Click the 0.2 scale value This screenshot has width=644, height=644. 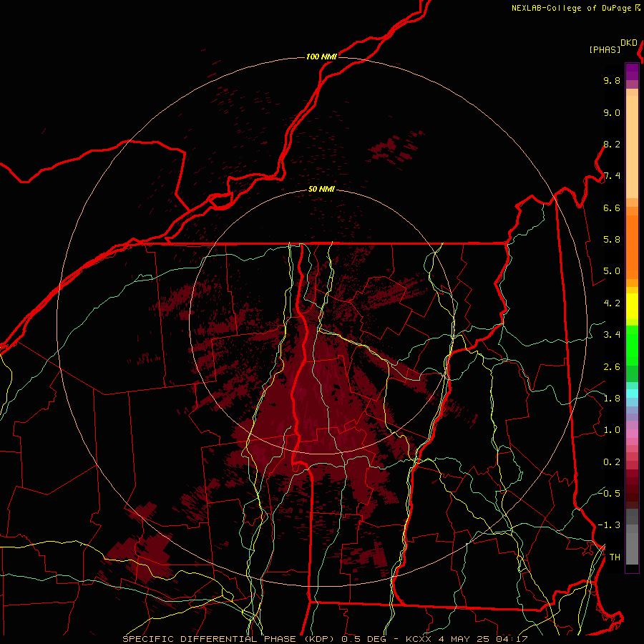(612, 462)
